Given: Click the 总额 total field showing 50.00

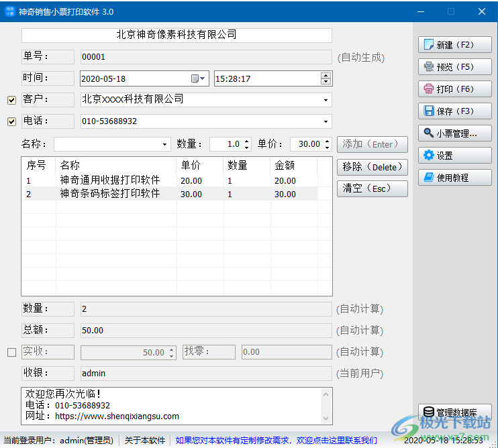Looking at the screenshot, I should click(x=206, y=331).
